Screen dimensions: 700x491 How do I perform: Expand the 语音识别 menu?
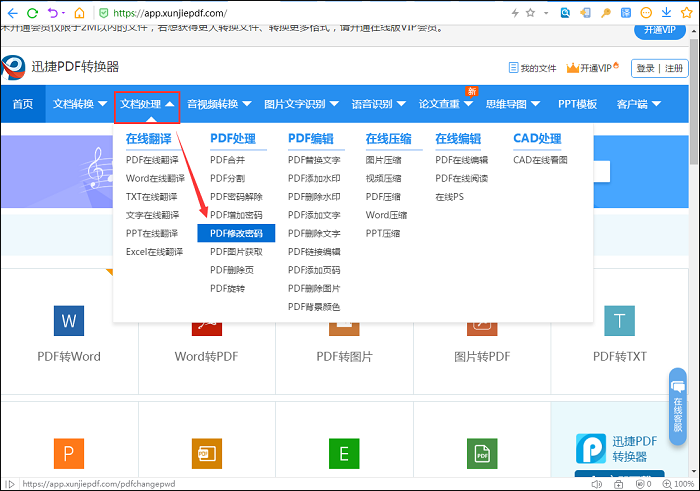coord(379,104)
